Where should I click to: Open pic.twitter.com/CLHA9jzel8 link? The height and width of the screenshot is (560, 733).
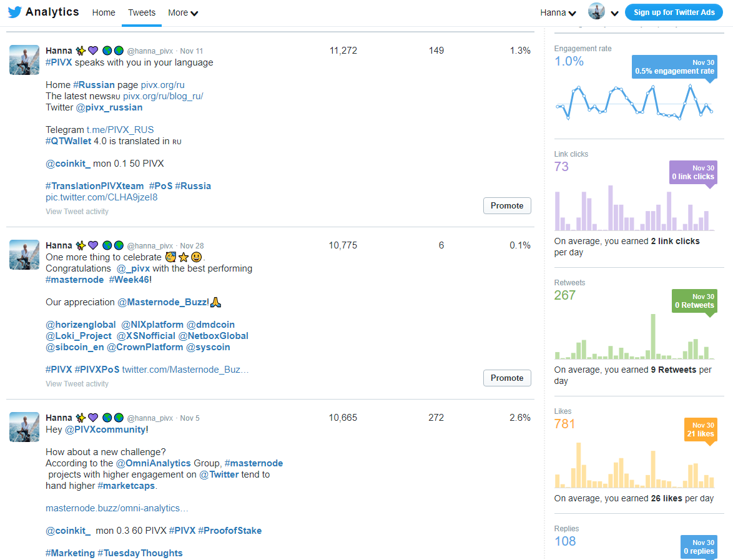click(x=101, y=197)
